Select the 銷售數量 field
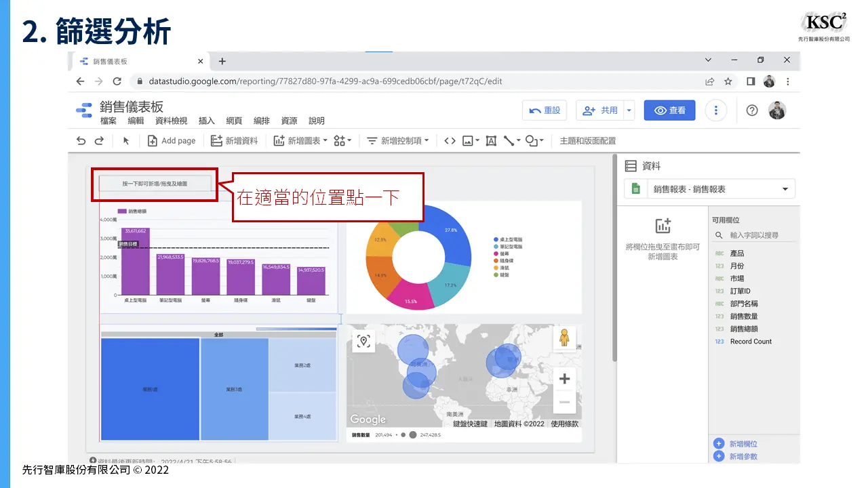The image size is (868, 488). 744,317
